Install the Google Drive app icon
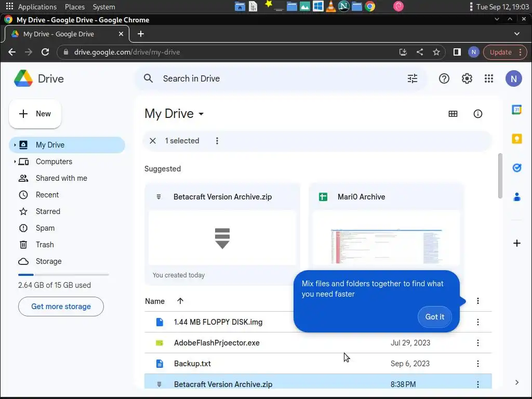The width and height of the screenshot is (532, 399). click(403, 52)
